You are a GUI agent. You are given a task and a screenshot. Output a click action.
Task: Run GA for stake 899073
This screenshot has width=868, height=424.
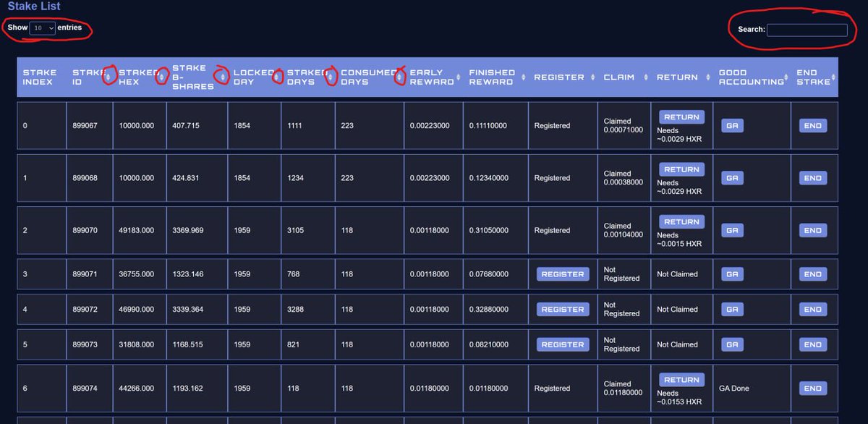(732, 344)
